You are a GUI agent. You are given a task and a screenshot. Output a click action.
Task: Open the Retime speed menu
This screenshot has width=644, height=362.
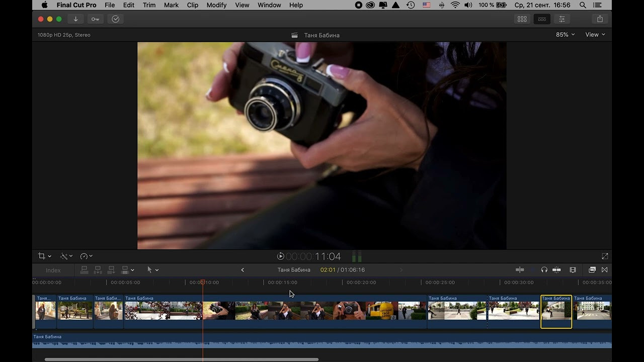point(87,256)
